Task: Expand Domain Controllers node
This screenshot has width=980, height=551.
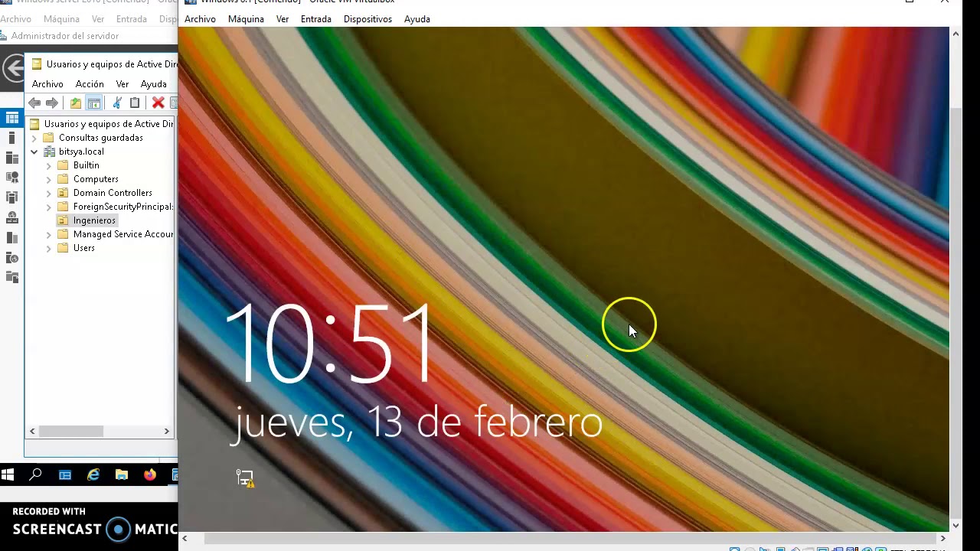Action: tap(48, 193)
